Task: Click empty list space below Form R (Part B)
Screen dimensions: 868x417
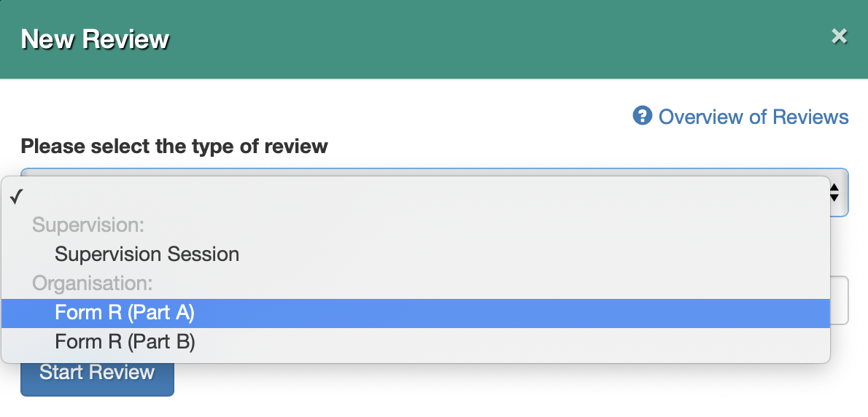Action: coord(415,359)
